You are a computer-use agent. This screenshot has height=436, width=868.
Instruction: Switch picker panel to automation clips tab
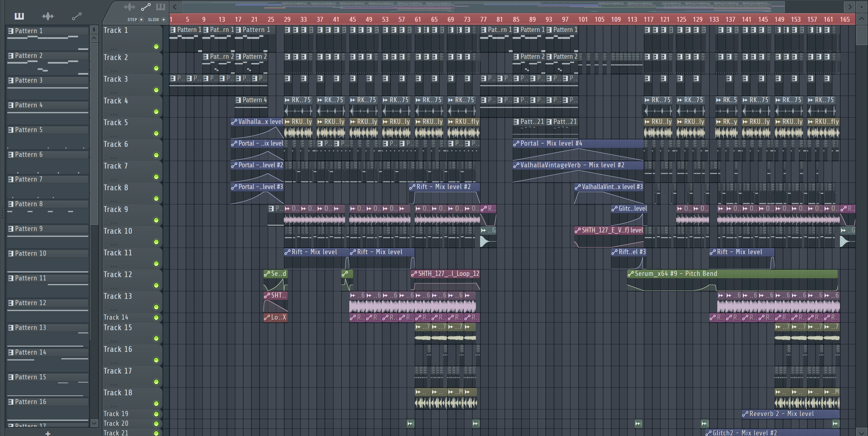coord(77,16)
